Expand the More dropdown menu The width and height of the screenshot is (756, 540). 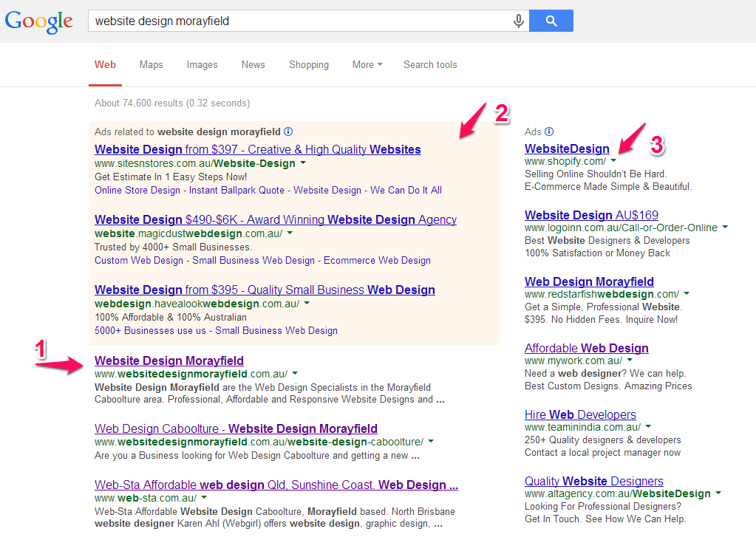click(367, 64)
